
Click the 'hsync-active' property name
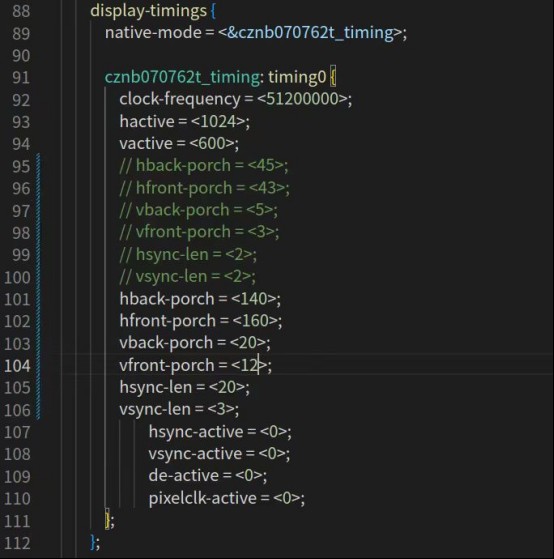click(196, 432)
